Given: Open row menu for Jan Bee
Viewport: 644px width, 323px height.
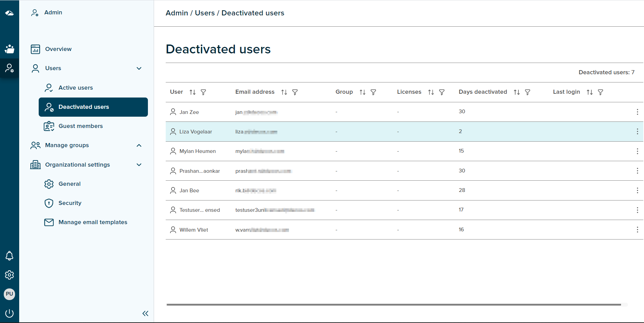Looking at the screenshot, I should click(637, 190).
